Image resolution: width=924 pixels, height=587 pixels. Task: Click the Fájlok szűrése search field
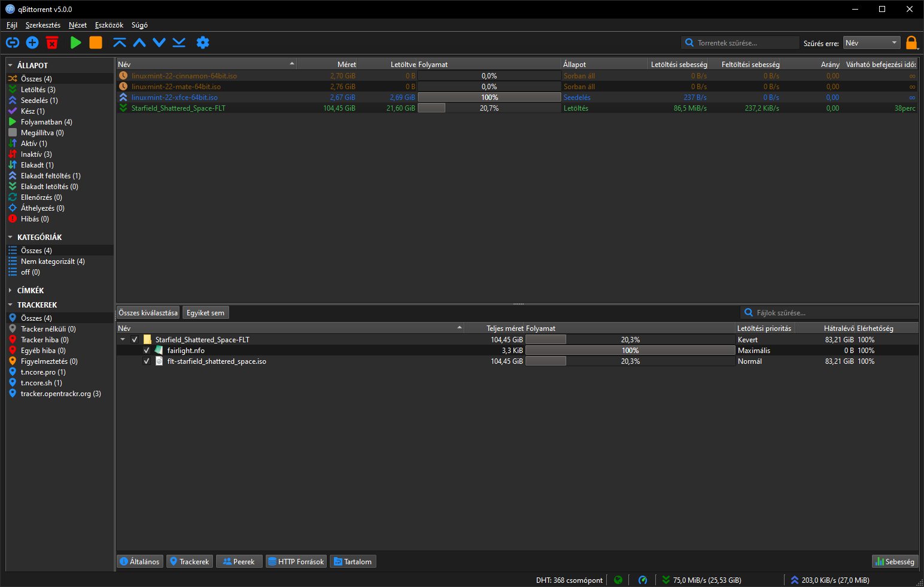pyautogui.click(x=829, y=312)
